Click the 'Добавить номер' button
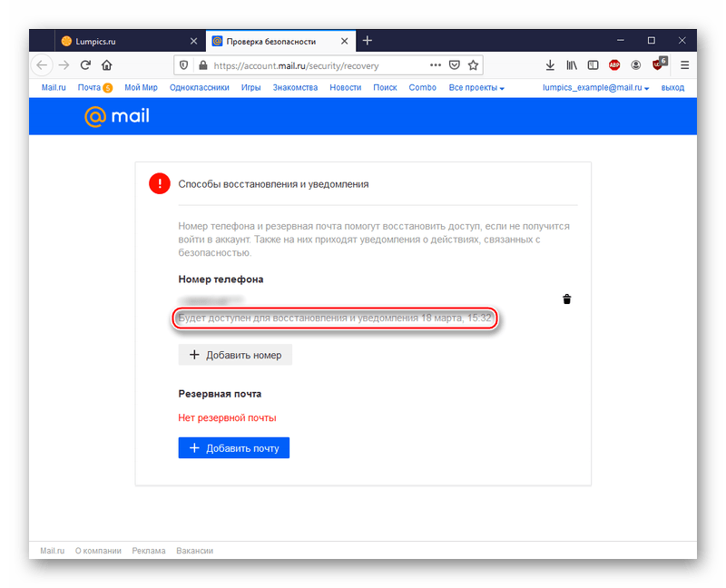 pos(235,355)
